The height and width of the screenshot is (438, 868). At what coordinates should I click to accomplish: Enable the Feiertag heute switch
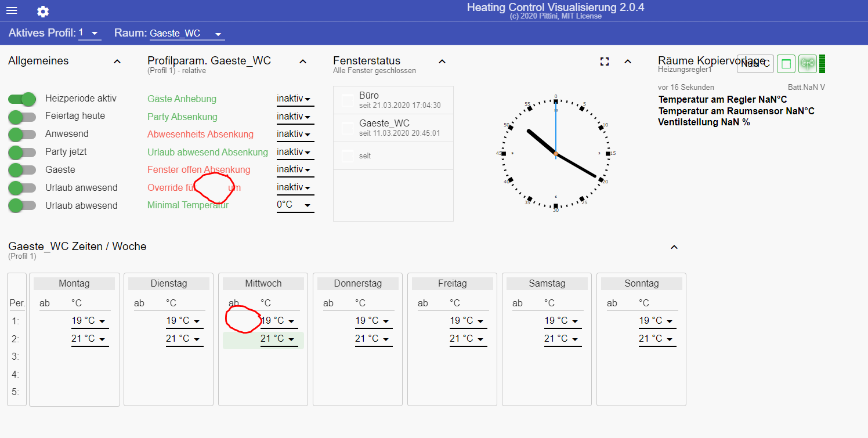coord(22,117)
